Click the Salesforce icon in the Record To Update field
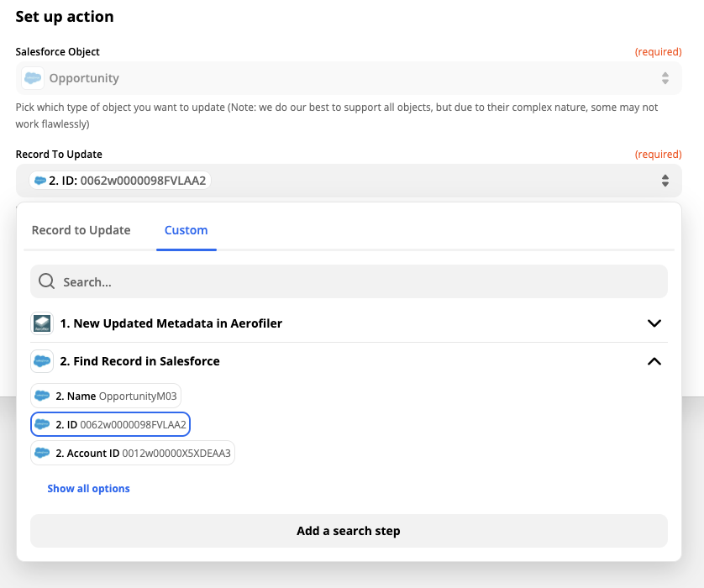Viewport: 704px width, 588px height. coord(39,181)
